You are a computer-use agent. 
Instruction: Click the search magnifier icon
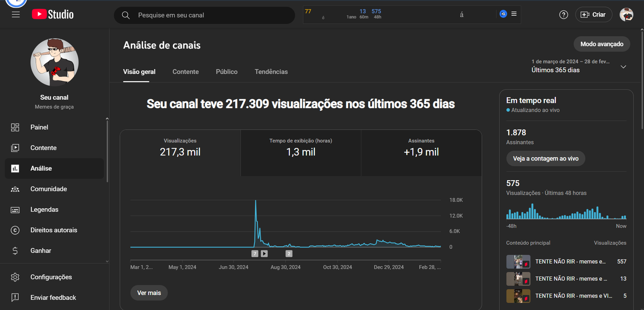pyautogui.click(x=126, y=15)
